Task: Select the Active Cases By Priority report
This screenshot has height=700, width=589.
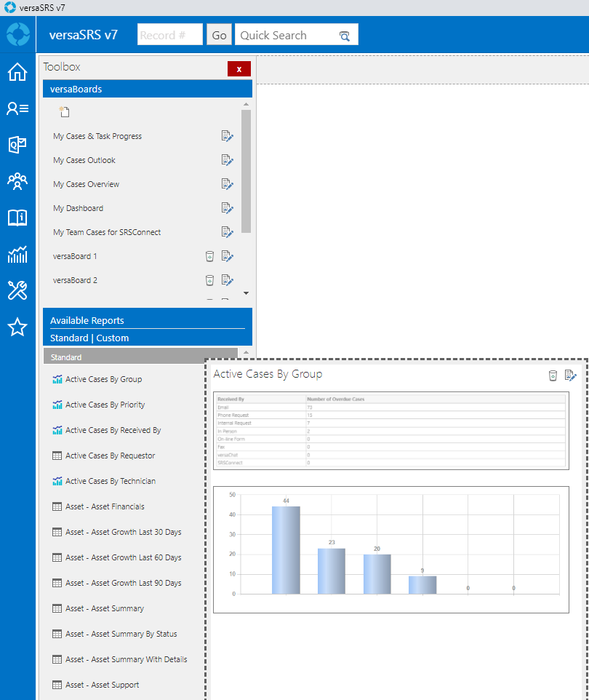Action: coord(105,405)
